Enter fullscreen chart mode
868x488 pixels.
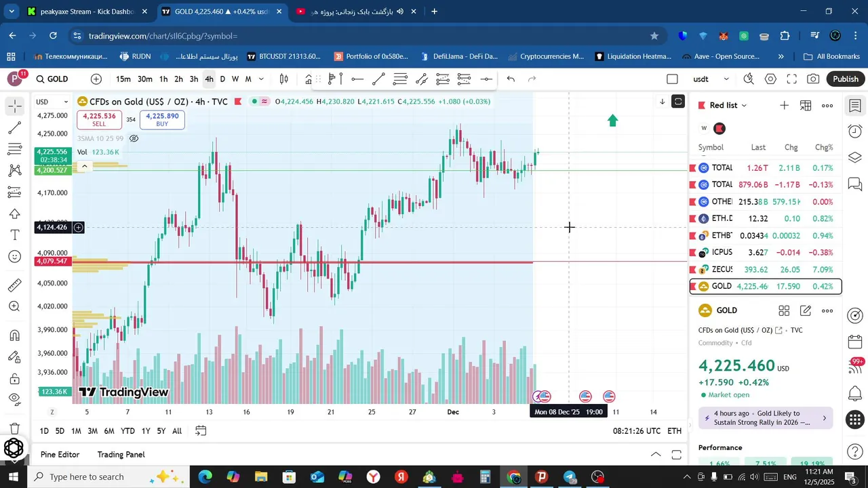[x=792, y=79]
